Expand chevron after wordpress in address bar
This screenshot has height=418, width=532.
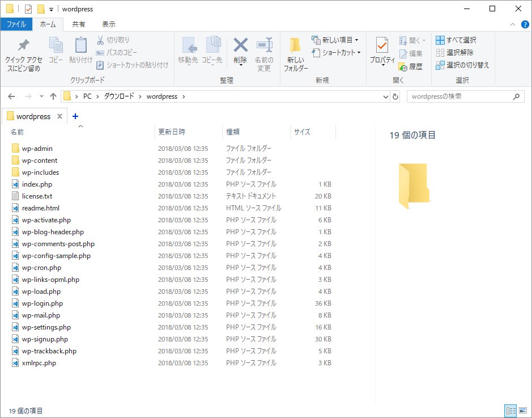(x=184, y=97)
